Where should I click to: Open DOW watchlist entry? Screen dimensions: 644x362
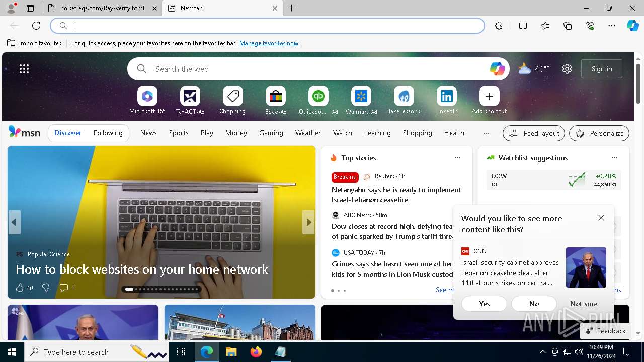(554, 180)
